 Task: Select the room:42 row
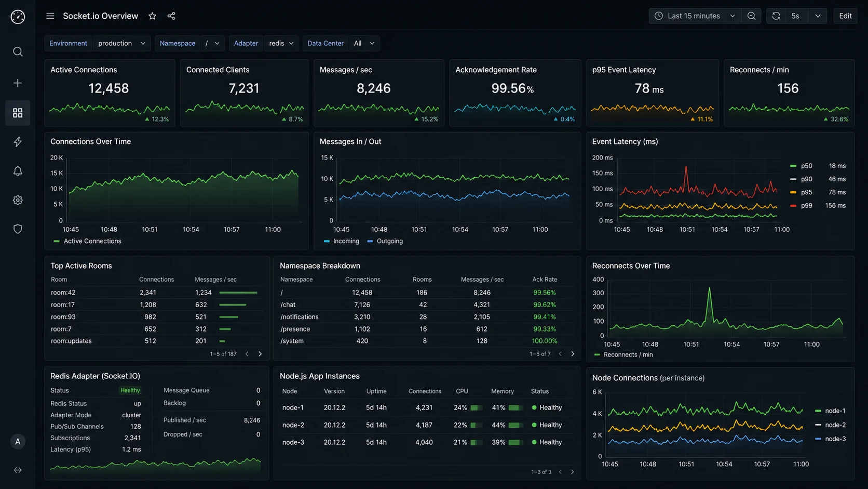157,293
